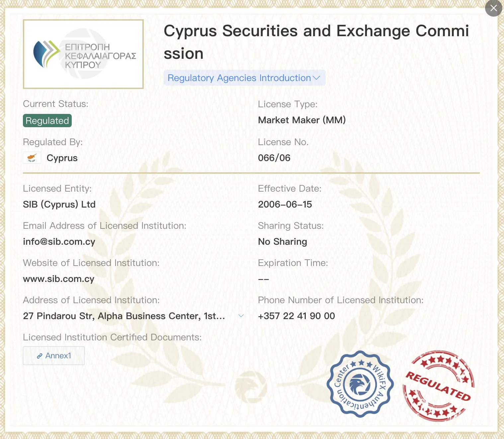This screenshot has height=439, width=504.
Task: Select the email info@sib.com.cy
Action: point(59,242)
